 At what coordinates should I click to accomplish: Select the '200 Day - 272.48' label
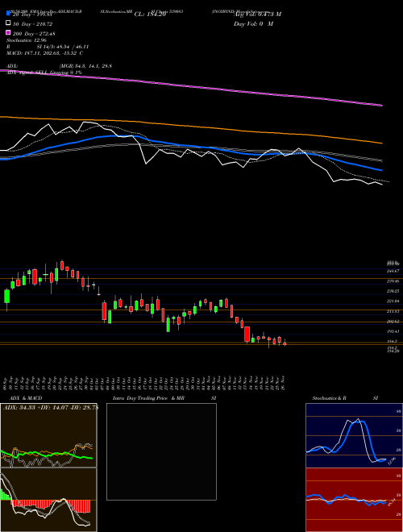[x=34, y=34]
